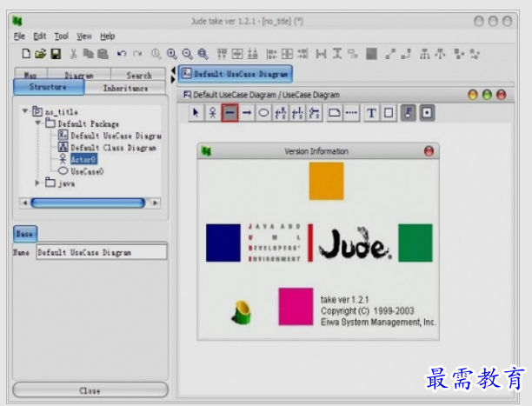Image resolution: width=532 pixels, height=406 pixels.
Task: Click the align-top toolbar icon
Action: [x=222, y=54]
